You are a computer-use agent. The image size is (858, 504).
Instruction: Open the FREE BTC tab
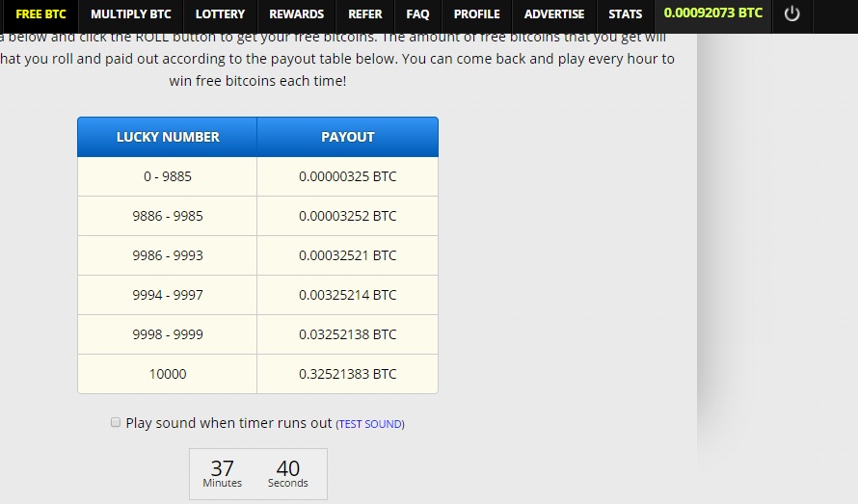tap(40, 14)
